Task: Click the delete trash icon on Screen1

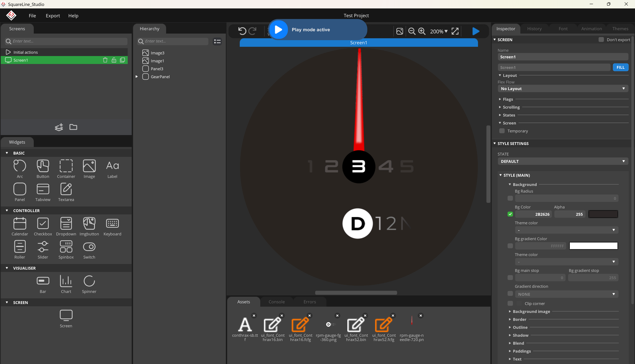Action: coord(105,60)
